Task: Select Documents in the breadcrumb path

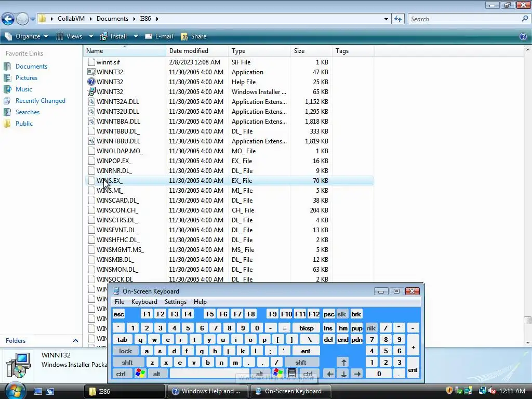Action: pos(112,19)
